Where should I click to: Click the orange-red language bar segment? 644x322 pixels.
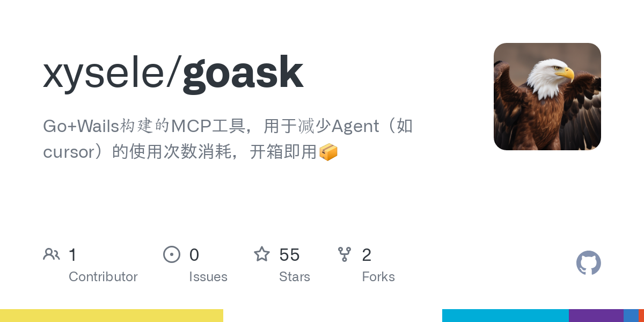pos(641,316)
